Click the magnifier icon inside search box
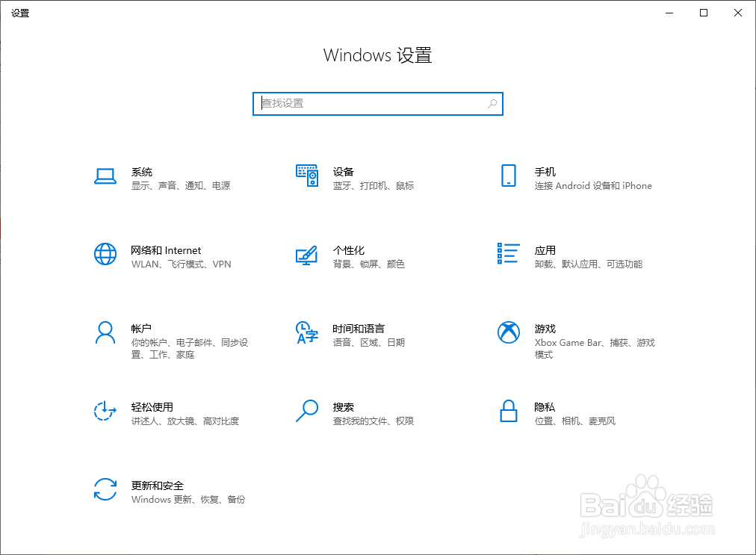This screenshot has width=756, height=555. tap(492, 104)
